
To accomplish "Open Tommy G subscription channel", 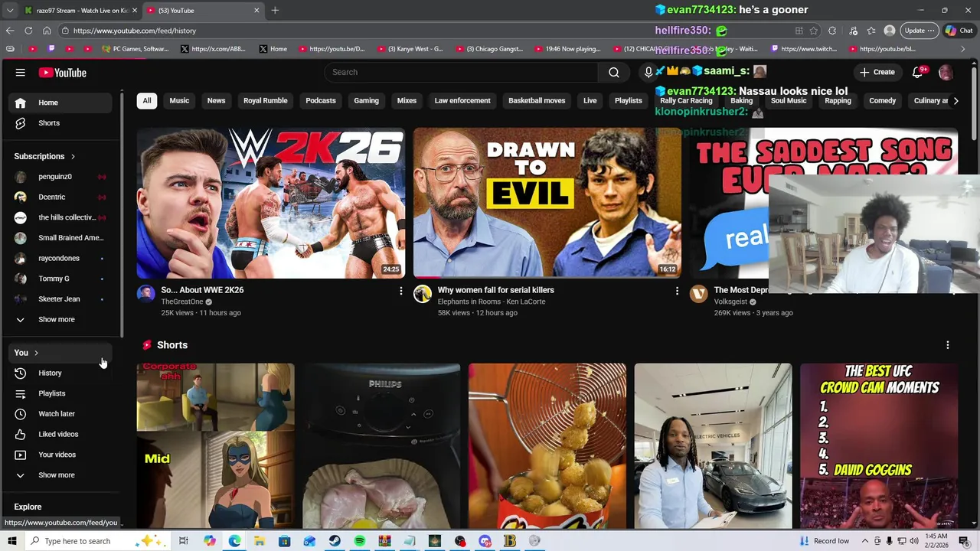I will [61, 279].
